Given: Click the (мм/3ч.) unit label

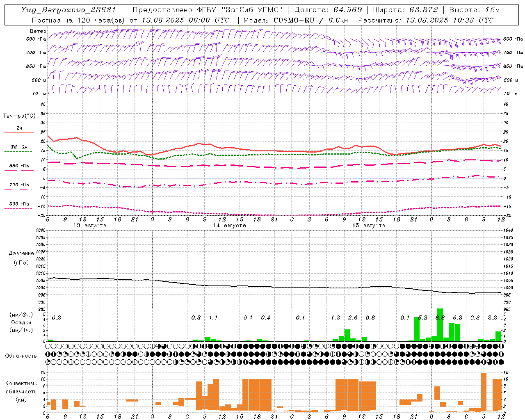Looking at the screenshot, I should [x=21, y=315].
